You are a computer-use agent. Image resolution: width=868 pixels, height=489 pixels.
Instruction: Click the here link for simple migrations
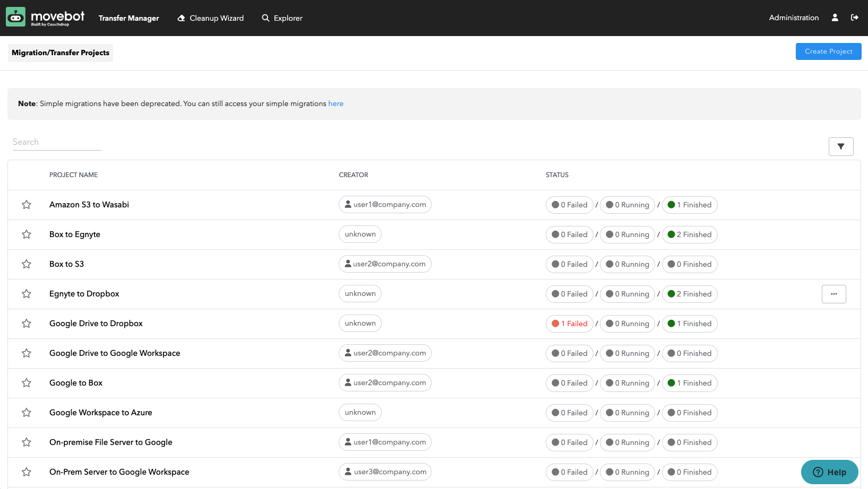tap(336, 103)
